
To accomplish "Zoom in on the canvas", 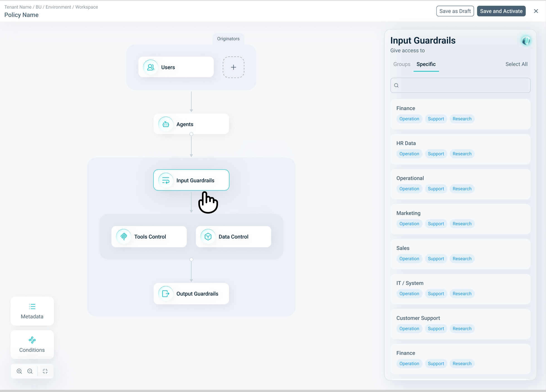I will (19, 371).
